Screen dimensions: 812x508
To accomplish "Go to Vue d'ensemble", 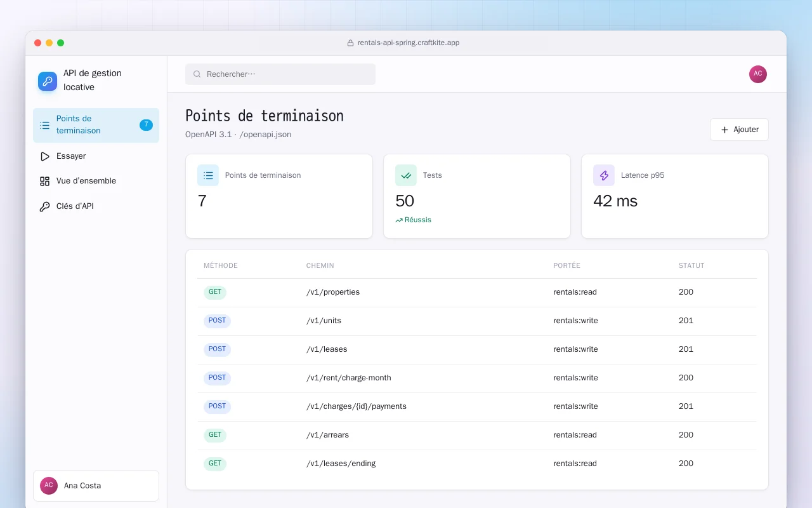I will click(x=96, y=181).
